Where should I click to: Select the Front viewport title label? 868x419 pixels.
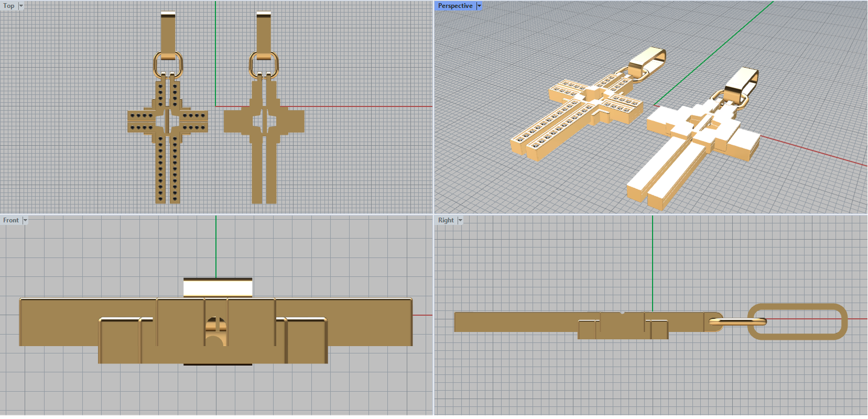[x=11, y=220]
